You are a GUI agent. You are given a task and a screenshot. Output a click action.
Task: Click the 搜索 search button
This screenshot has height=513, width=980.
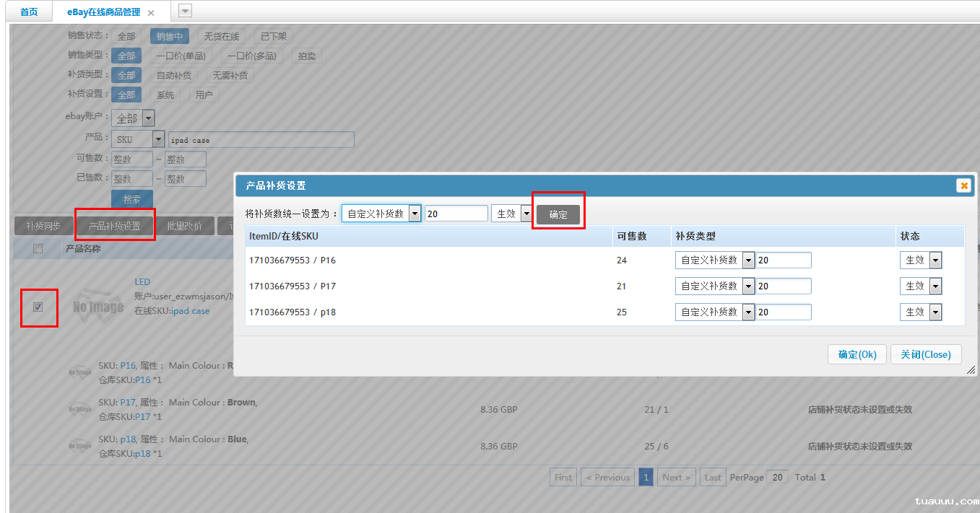pyautogui.click(x=131, y=198)
